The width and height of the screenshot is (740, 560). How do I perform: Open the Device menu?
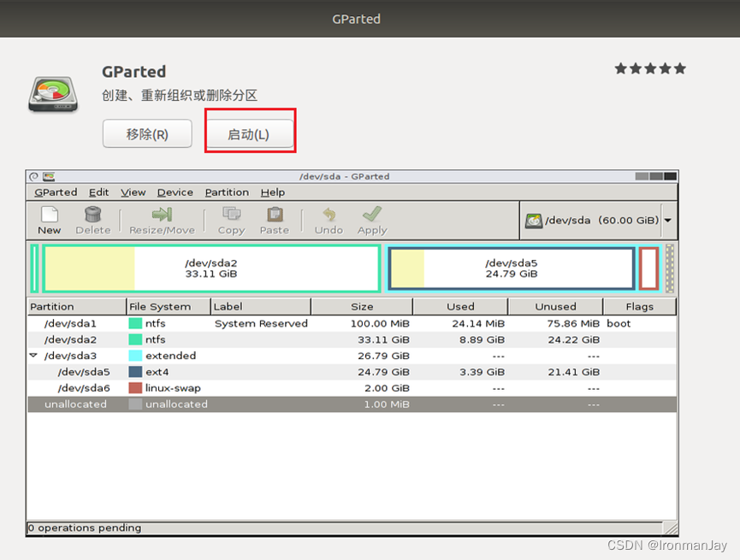tap(175, 192)
